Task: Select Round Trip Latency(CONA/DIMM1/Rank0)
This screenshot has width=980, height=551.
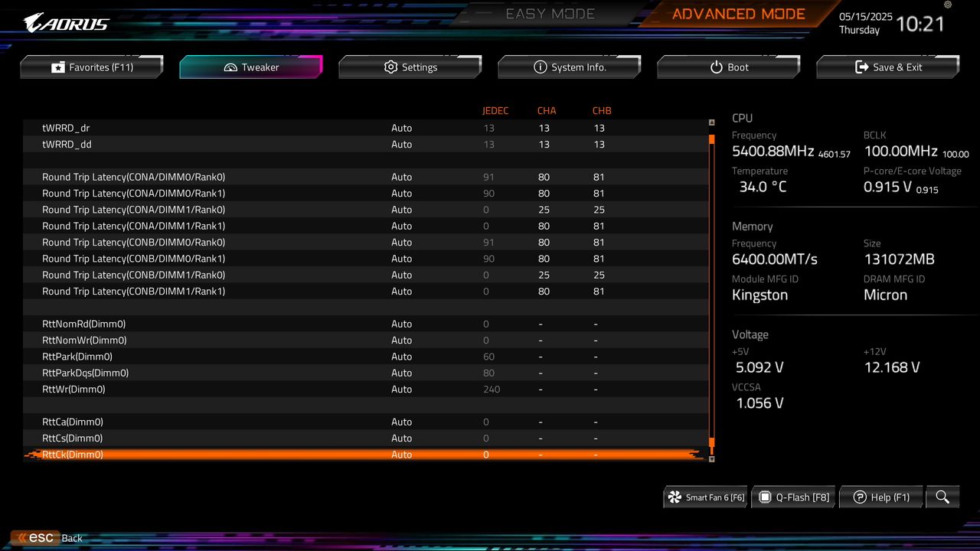Action: tap(366, 210)
